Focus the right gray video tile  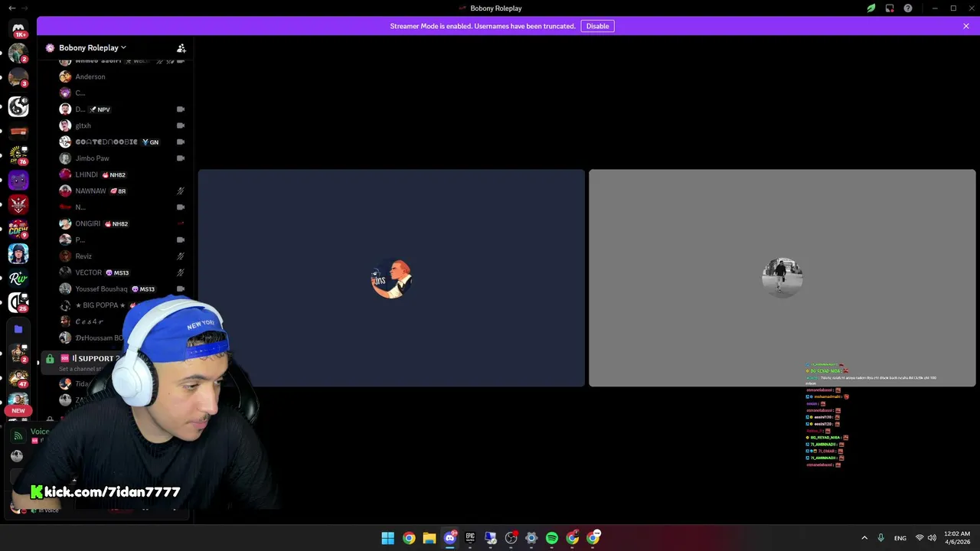pos(782,278)
